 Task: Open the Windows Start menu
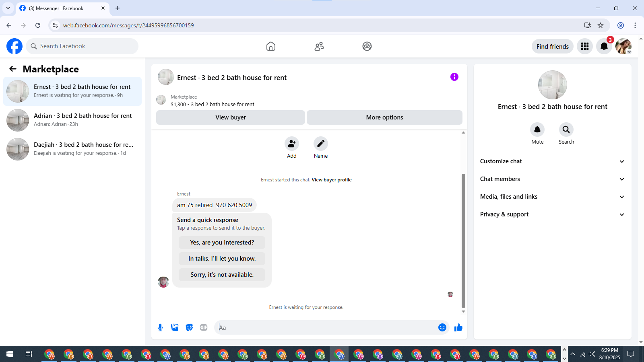10,354
